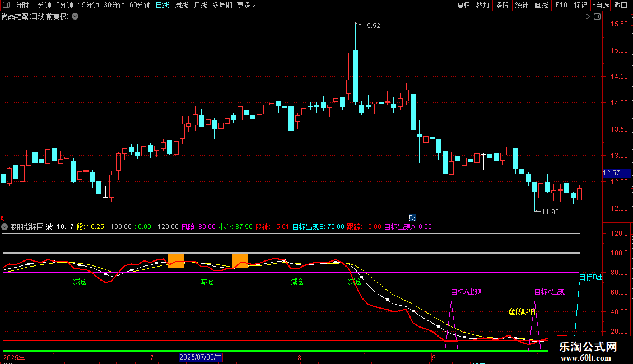Image resolution: width=633 pixels, height=364 pixels.
Task: Select the 15分钟 period
Action: [89, 5]
